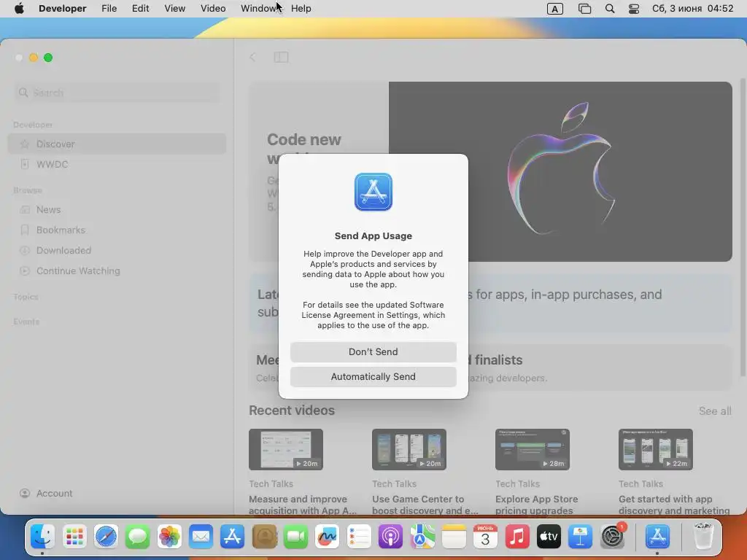
Task: Click the date and time in menu bar
Action: [x=693, y=9]
